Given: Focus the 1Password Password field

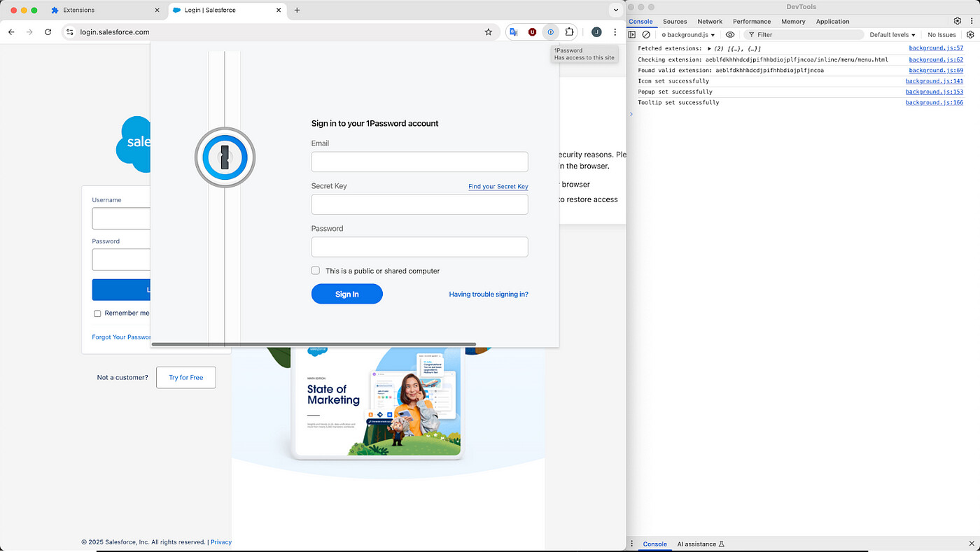Looking at the screenshot, I should click(x=419, y=247).
